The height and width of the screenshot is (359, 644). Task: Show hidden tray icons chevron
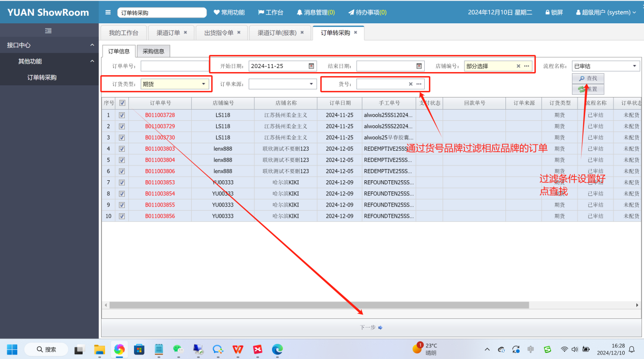pyautogui.click(x=487, y=349)
